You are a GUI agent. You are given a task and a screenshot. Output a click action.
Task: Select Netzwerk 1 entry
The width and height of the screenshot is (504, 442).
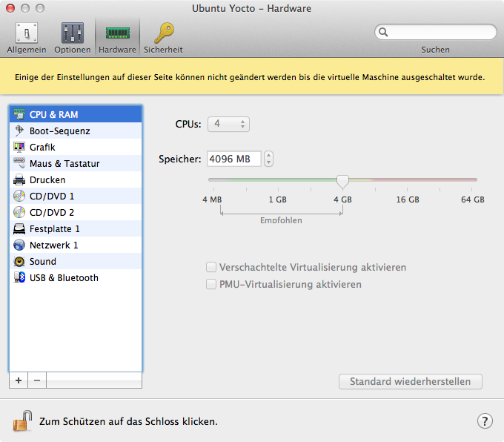pyautogui.click(x=76, y=245)
